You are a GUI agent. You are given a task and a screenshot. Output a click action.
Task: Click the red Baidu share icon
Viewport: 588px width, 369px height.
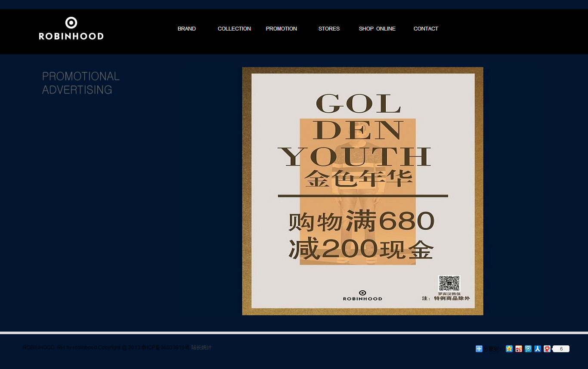coord(547,349)
